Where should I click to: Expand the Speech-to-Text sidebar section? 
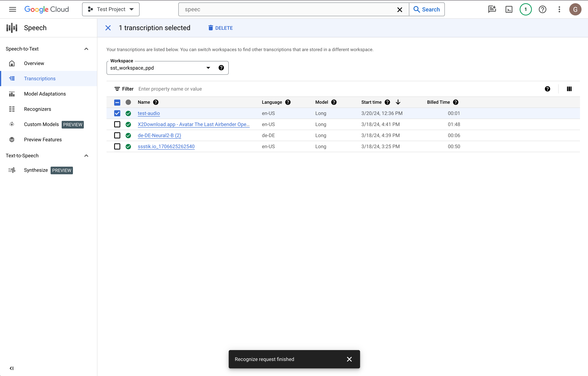coord(86,49)
